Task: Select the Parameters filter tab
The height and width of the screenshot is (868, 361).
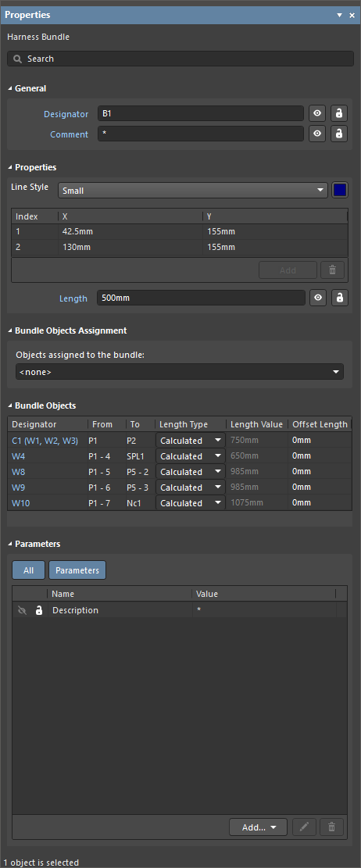Action: (x=77, y=570)
